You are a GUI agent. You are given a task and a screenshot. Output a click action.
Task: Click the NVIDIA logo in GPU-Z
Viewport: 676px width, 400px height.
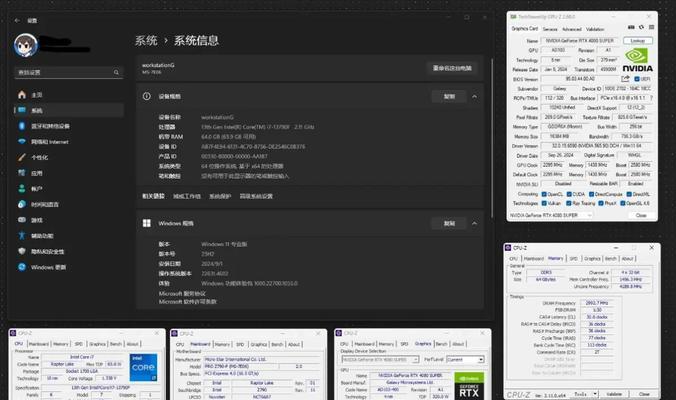coord(637,60)
